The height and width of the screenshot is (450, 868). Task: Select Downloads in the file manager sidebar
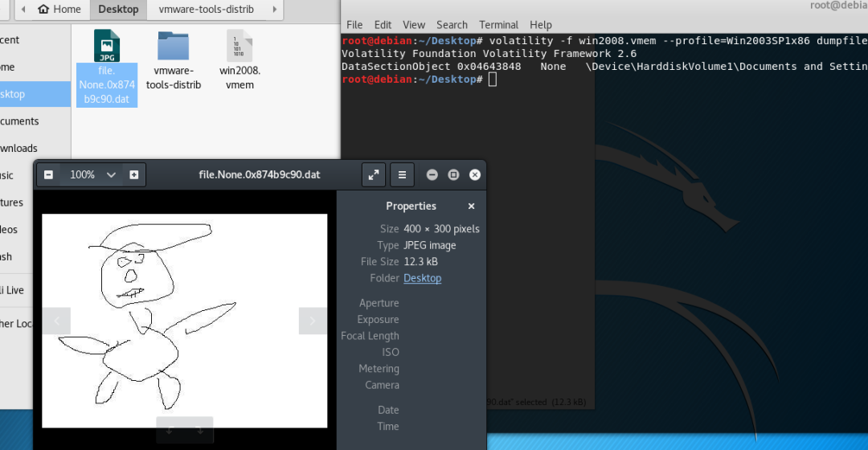coord(35,149)
